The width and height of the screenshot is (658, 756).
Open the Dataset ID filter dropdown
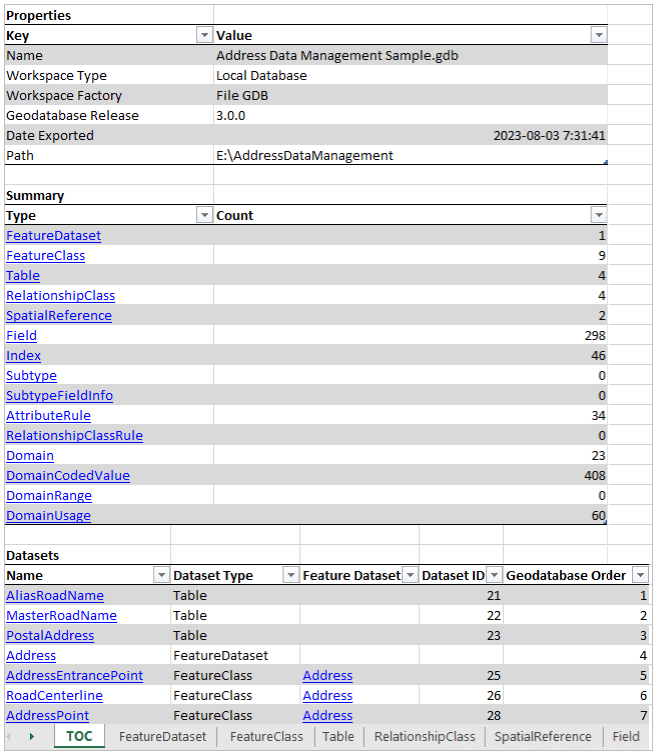click(494, 575)
